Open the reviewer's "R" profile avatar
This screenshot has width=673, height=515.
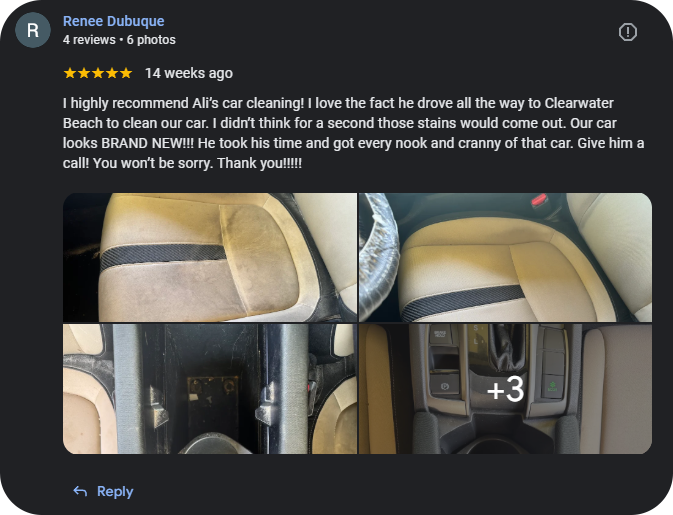point(33,30)
